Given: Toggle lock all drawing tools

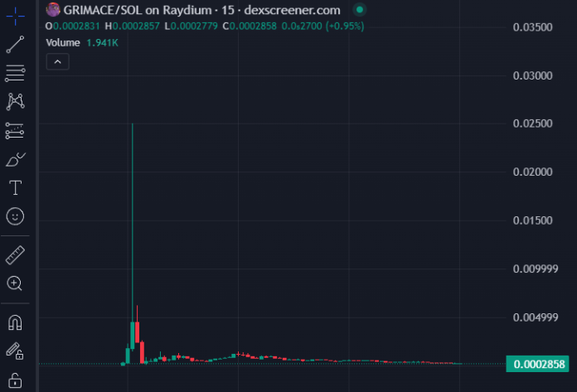Looking at the screenshot, I should 15,380.
